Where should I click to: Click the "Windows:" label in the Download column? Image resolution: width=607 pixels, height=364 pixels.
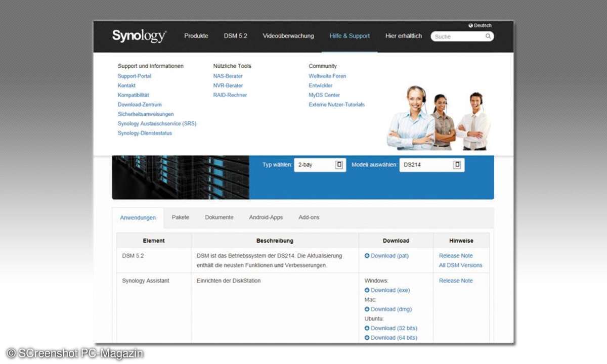(376, 281)
